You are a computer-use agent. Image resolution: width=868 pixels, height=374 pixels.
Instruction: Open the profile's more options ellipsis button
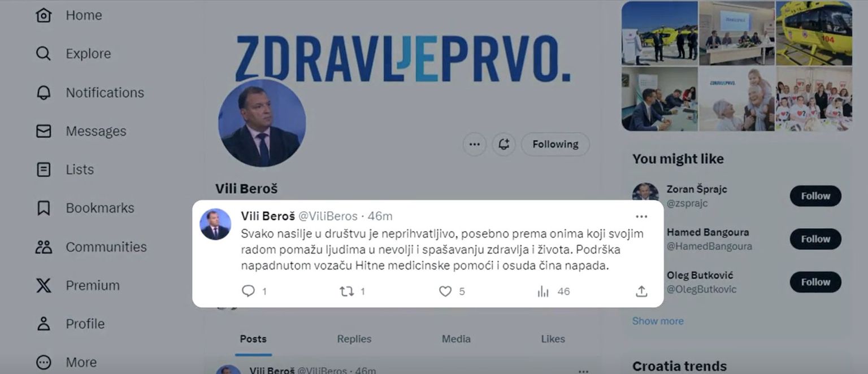pyautogui.click(x=475, y=144)
